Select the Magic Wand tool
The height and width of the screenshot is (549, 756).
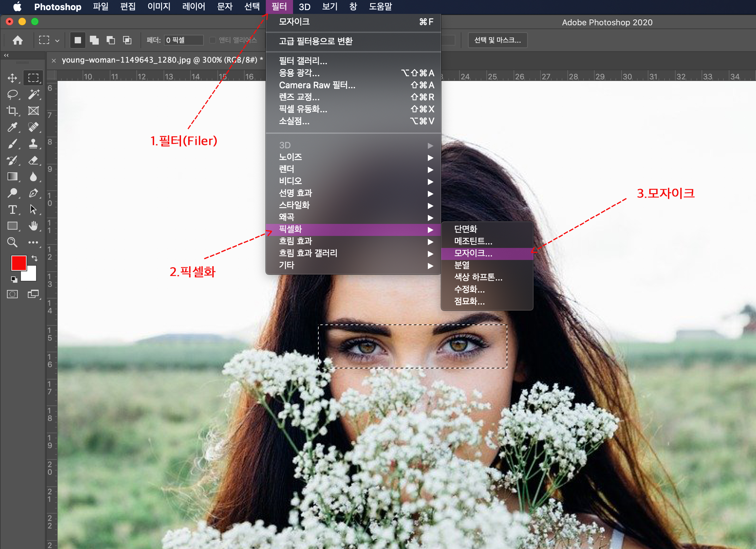tap(33, 94)
